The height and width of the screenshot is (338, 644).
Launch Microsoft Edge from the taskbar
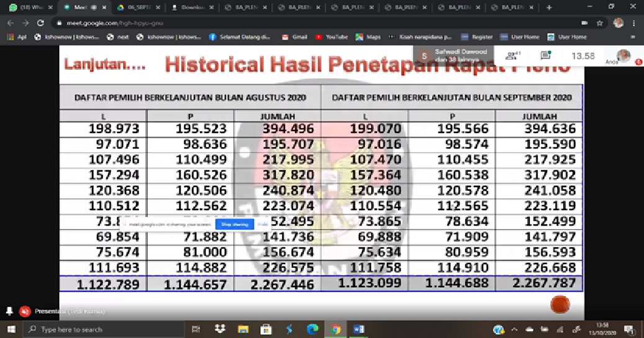click(x=312, y=329)
